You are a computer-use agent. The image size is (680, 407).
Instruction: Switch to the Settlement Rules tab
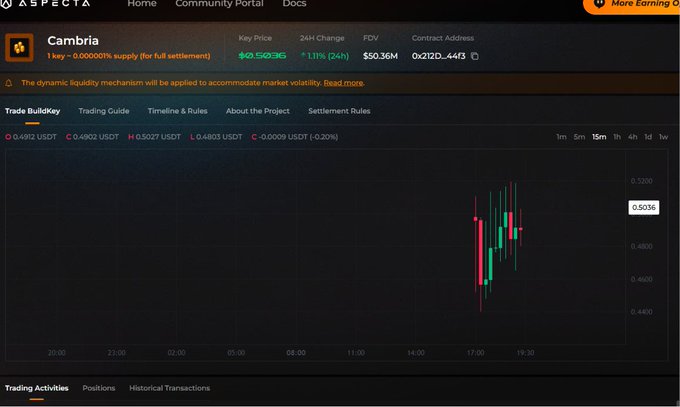(339, 111)
